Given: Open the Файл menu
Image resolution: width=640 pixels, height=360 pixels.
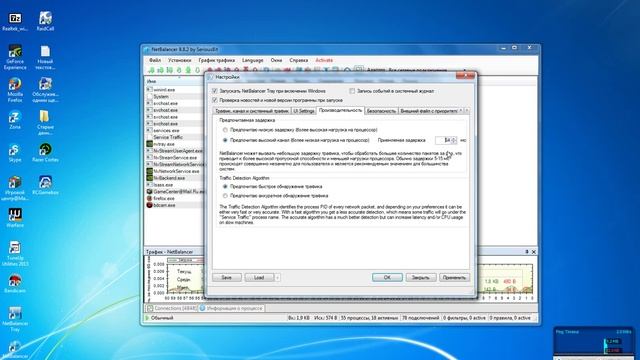Looking at the screenshot, I should [155, 60].
